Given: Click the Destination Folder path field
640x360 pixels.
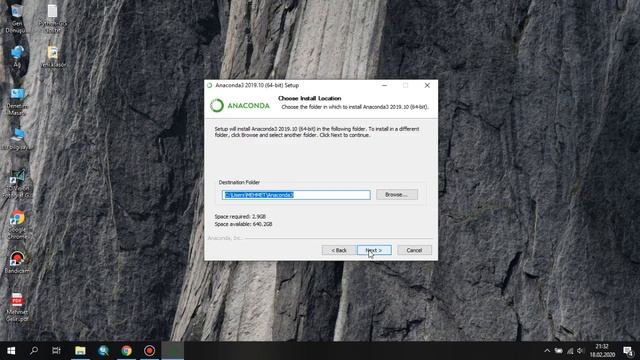Looking at the screenshot, I should pyautogui.click(x=296, y=195).
